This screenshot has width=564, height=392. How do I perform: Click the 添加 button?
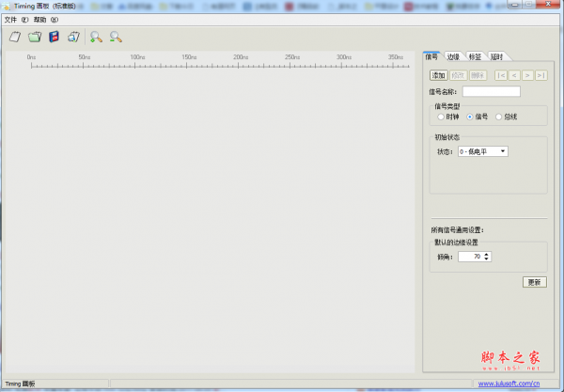[438, 75]
